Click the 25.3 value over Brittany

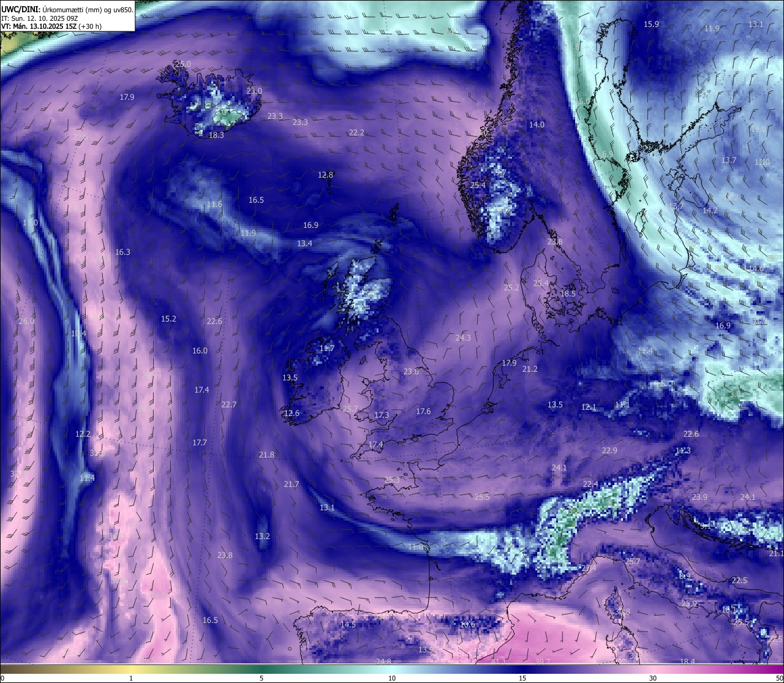(x=392, y=480)
